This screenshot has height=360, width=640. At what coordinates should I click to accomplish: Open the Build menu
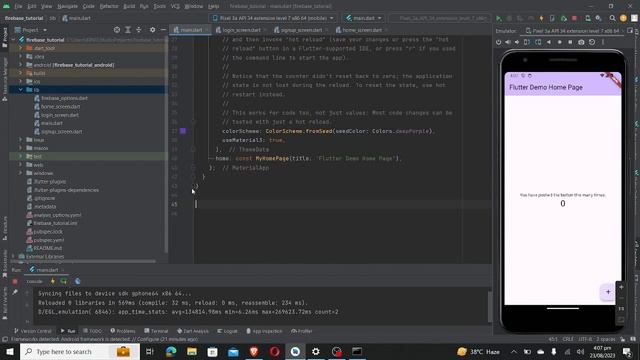pyautogui.click(x=129, y=6)
